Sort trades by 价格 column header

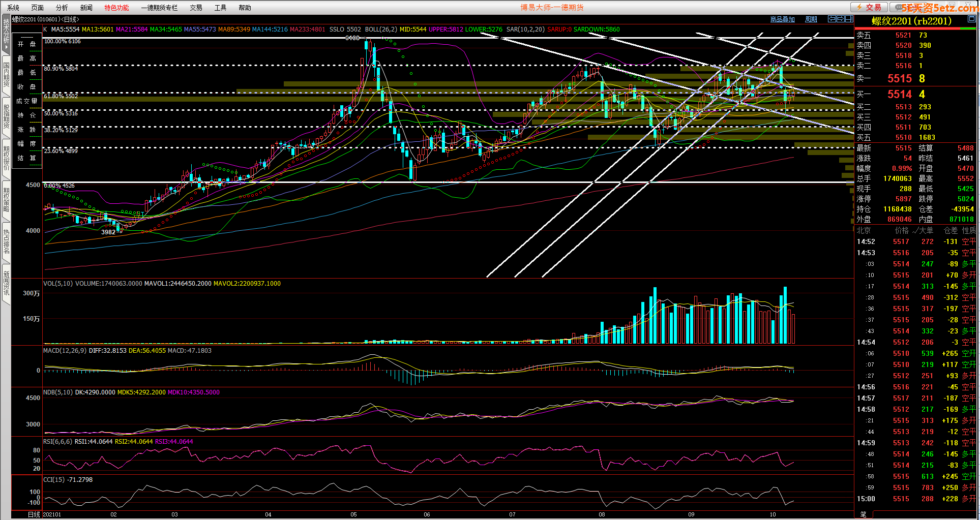[x=901, y=230]
